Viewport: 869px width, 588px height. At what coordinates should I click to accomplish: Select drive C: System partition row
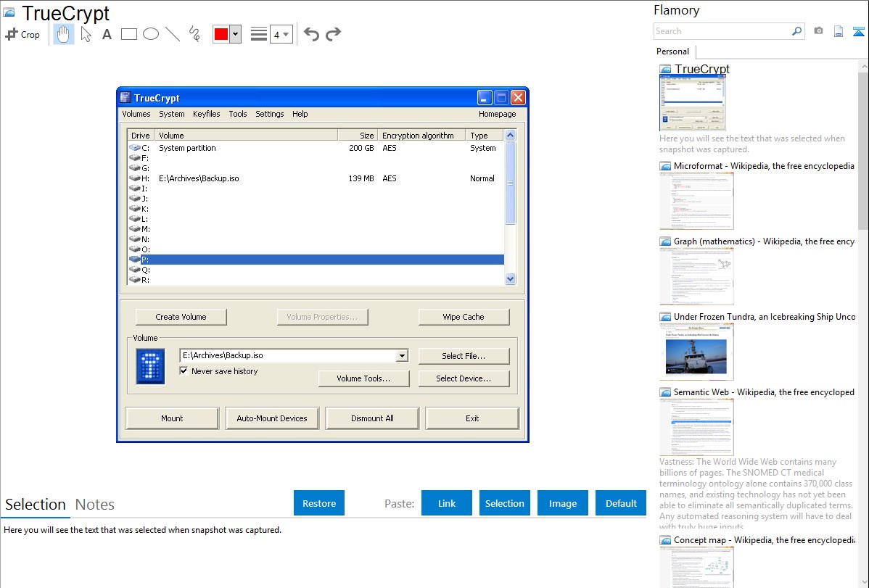316,148
